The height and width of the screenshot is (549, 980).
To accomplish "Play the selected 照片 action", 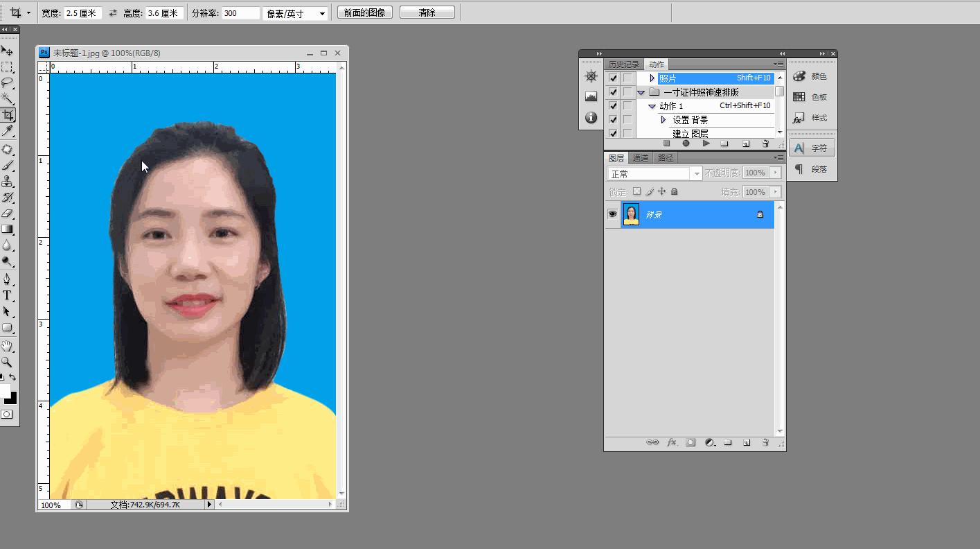I will click(x=706, y=143).
